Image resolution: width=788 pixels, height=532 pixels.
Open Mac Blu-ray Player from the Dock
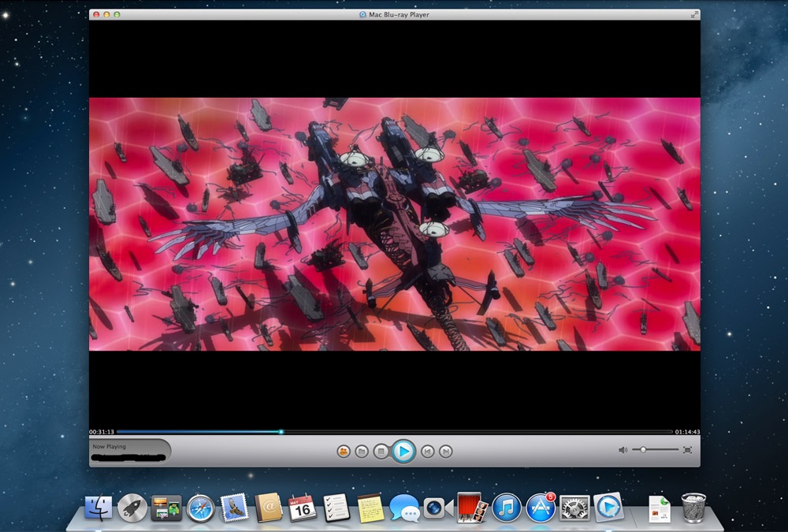608,507
